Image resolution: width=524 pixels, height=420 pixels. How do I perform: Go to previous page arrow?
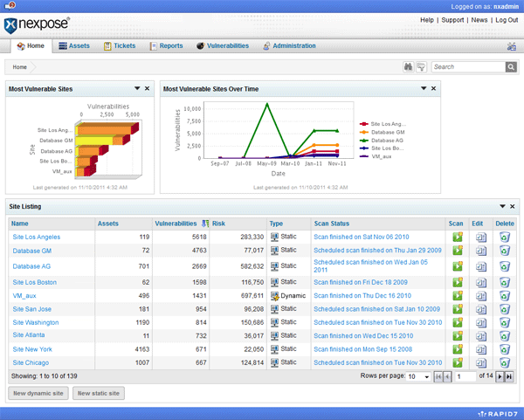tap(447, 376)
